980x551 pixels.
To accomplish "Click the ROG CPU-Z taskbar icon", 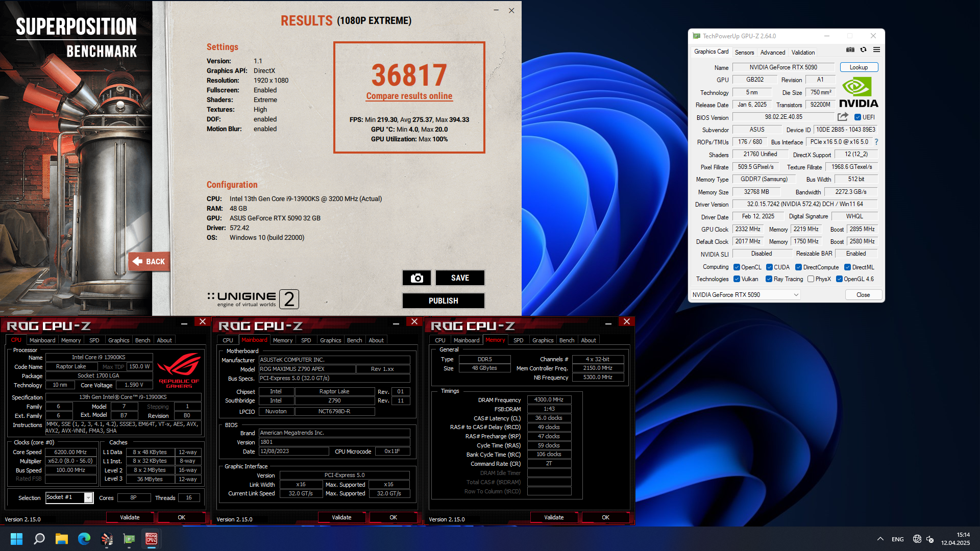I will [152, 539].
